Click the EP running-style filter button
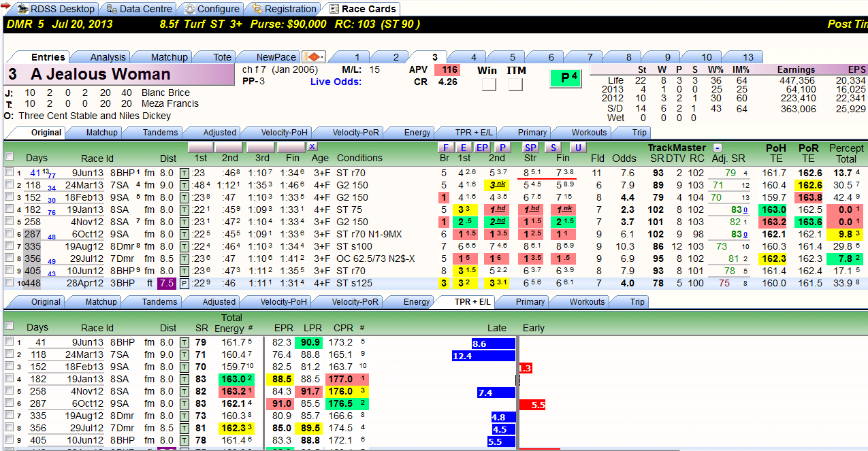Image resolution: width=868 pixels, height=451 pixels. [483, 147]
